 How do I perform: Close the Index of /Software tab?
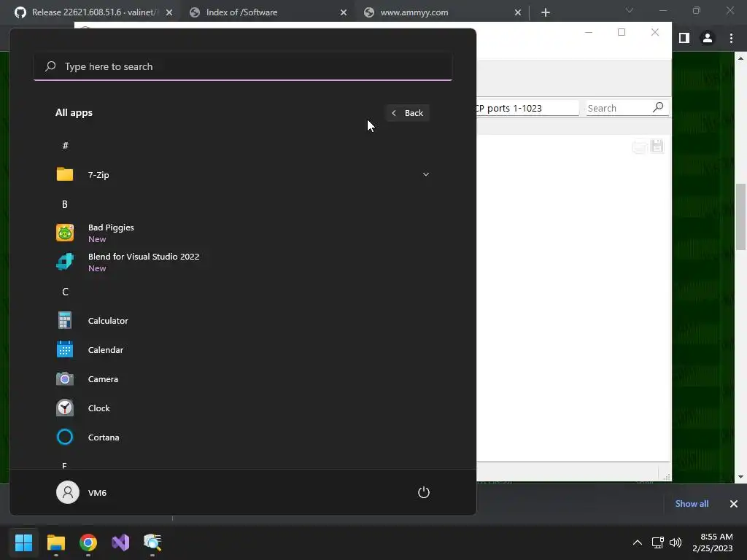(x=344, y=12)
